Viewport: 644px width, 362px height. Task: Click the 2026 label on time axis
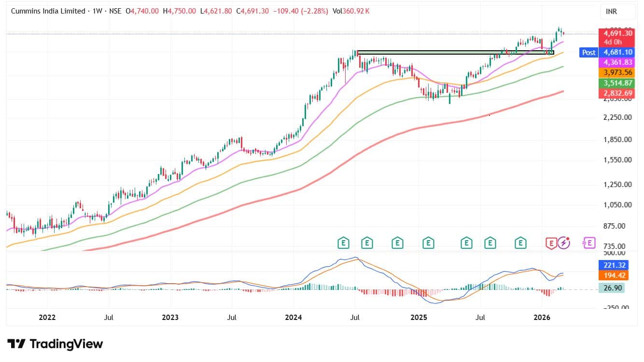(x=543, y=318)
